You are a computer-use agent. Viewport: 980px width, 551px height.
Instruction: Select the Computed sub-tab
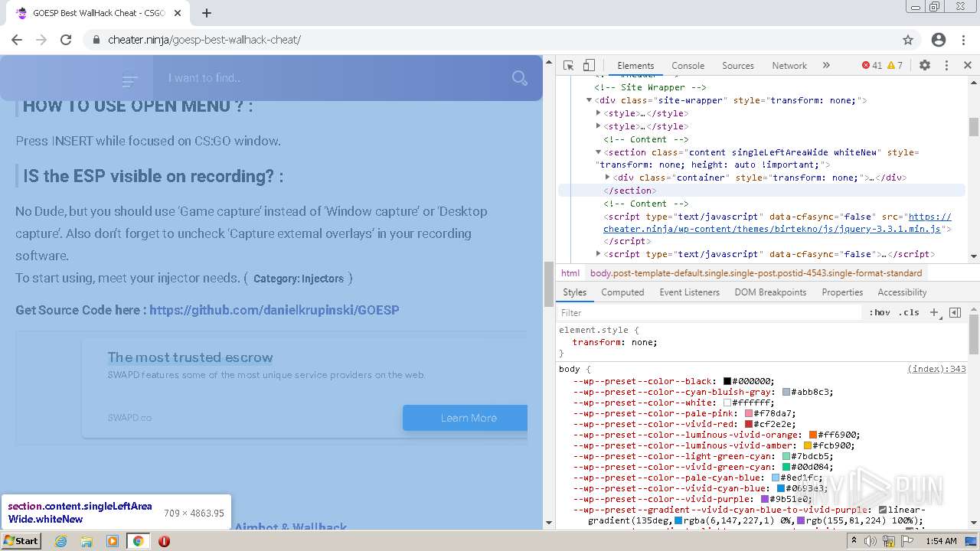(622, 292)
